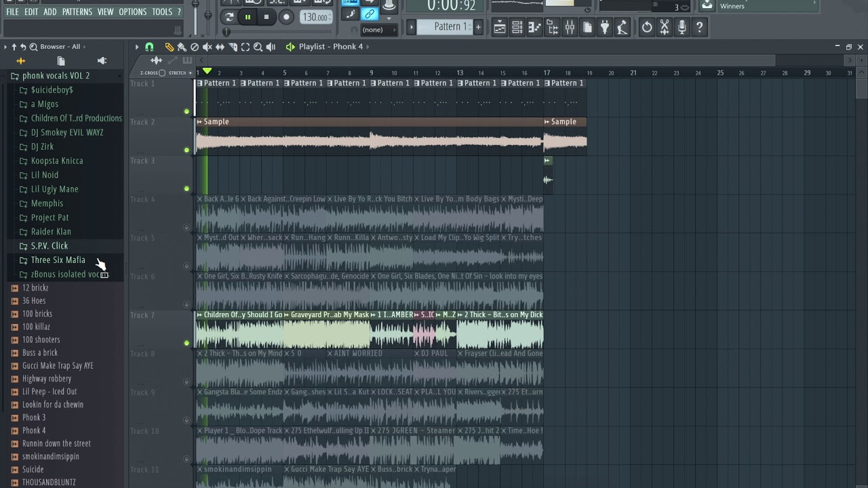Open the audio editor scissors icon

click(x=665, y=27)
